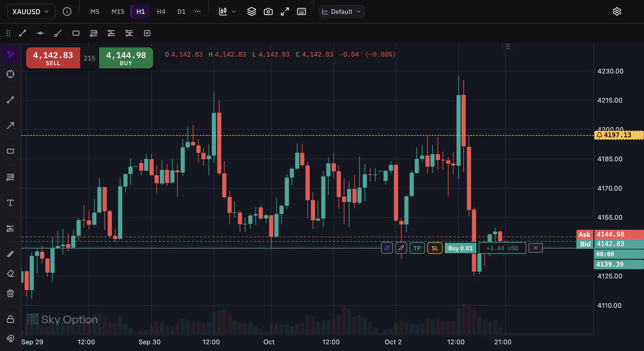Select the trend line tool in favorites bar

[x=23, y=33]
